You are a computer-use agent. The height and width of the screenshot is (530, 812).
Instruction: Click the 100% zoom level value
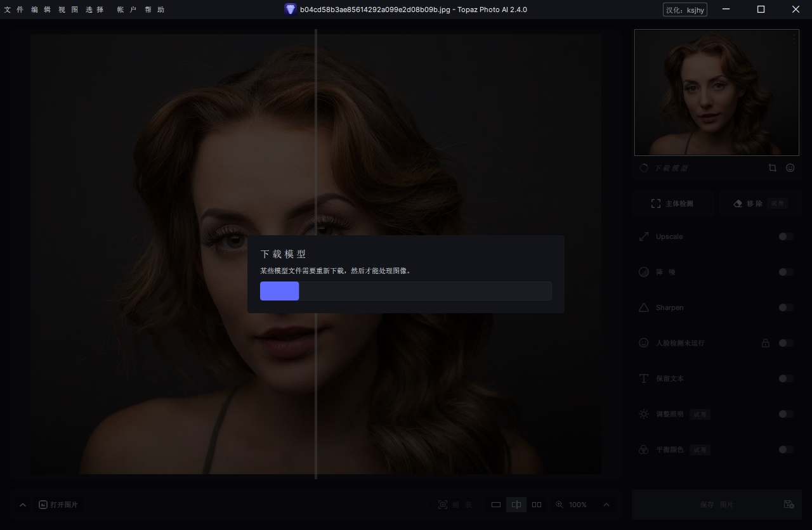coord(578,505)
